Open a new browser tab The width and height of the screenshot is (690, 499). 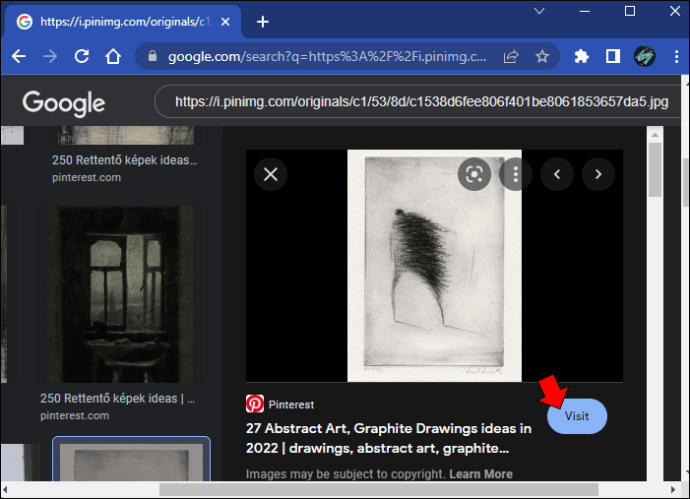(x=263, y=22)
